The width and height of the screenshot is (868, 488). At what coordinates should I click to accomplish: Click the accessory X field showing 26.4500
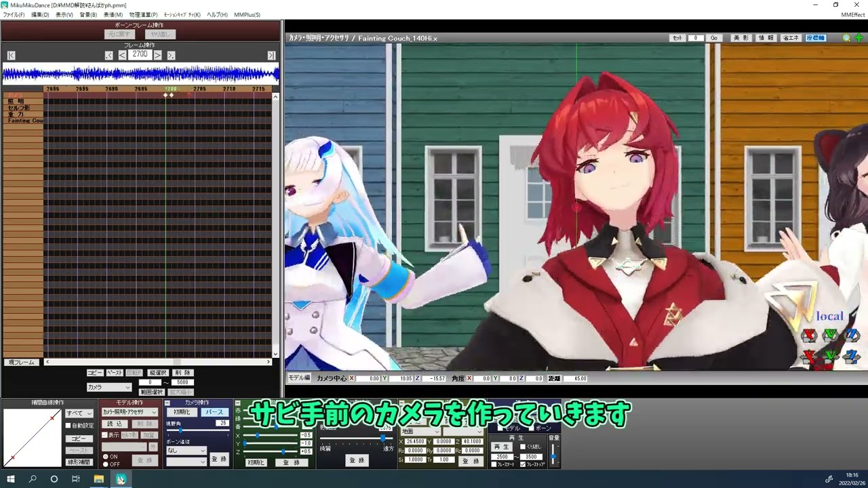[415, 442]
